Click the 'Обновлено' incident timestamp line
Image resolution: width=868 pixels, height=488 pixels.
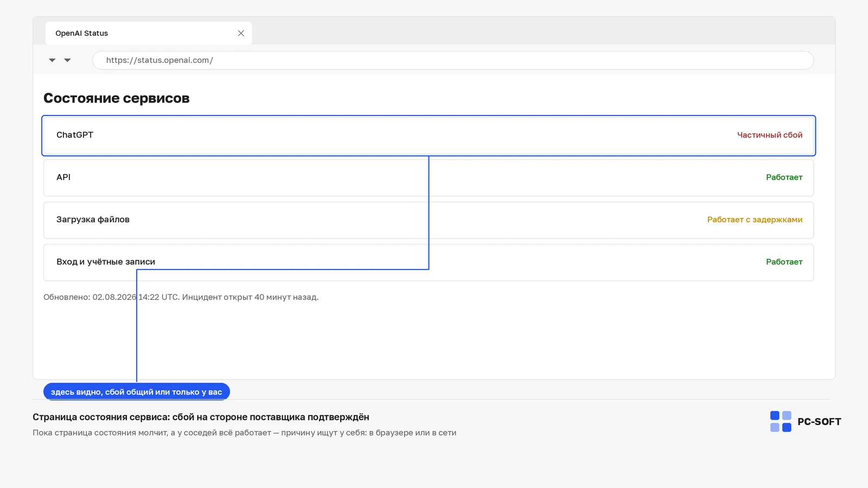(x=181, y=297)
